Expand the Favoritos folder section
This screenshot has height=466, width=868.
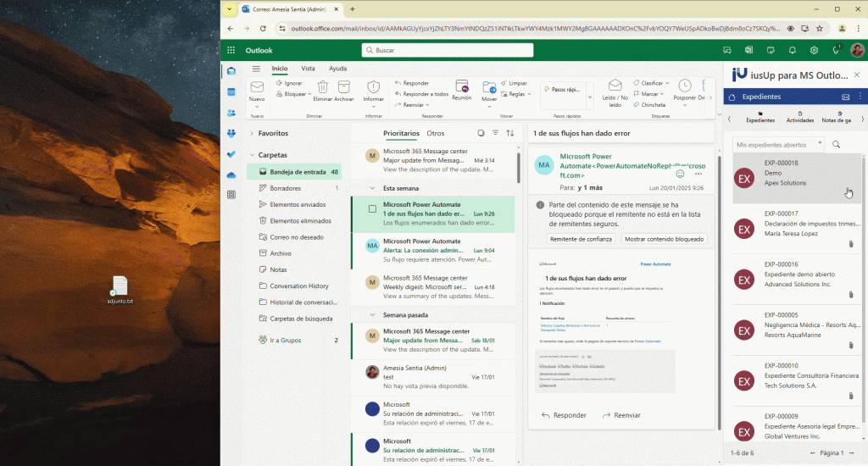(252, 133)
